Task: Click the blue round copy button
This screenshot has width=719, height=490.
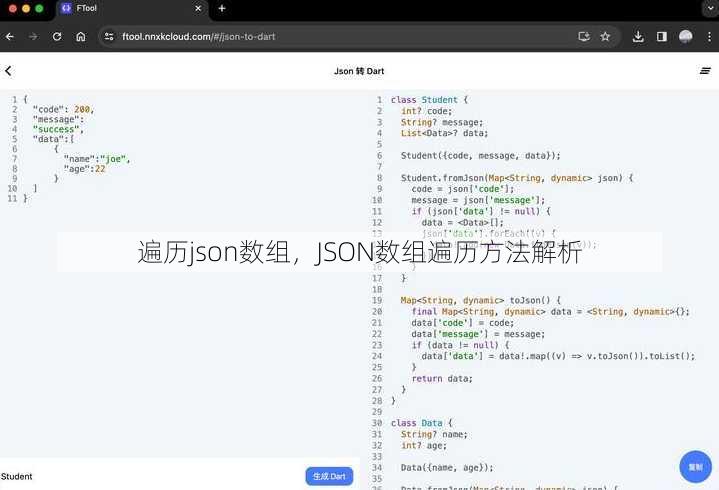Action: coord(696,467)
